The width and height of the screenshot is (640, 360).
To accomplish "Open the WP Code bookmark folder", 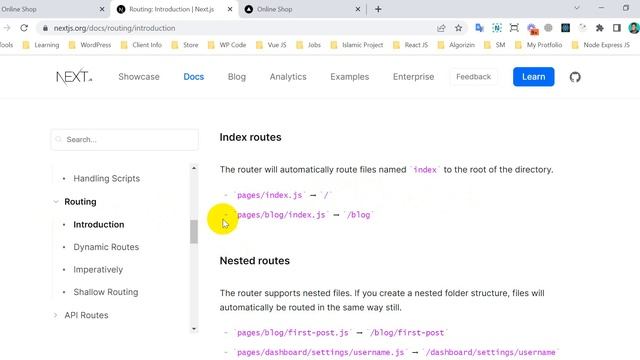I will tap(227, 45).
